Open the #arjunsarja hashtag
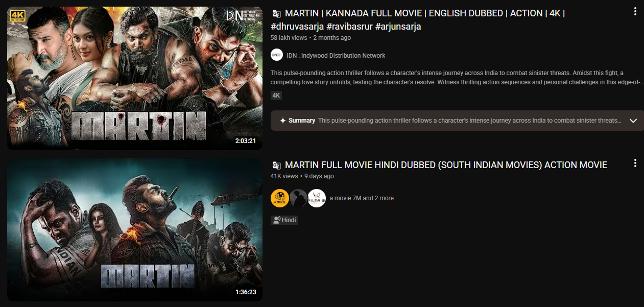Image resolution: width=644 pixels, height=307 pixels. coord(398,27)
